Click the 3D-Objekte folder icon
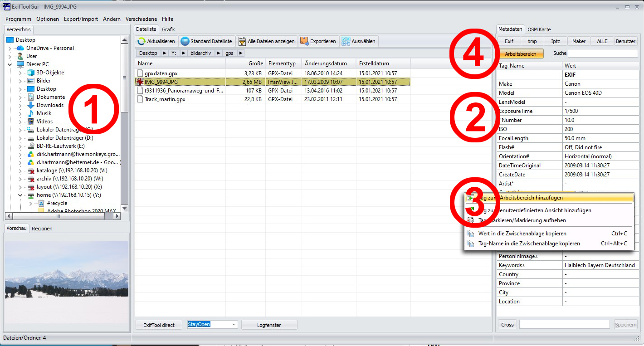 tap(31, 73)
